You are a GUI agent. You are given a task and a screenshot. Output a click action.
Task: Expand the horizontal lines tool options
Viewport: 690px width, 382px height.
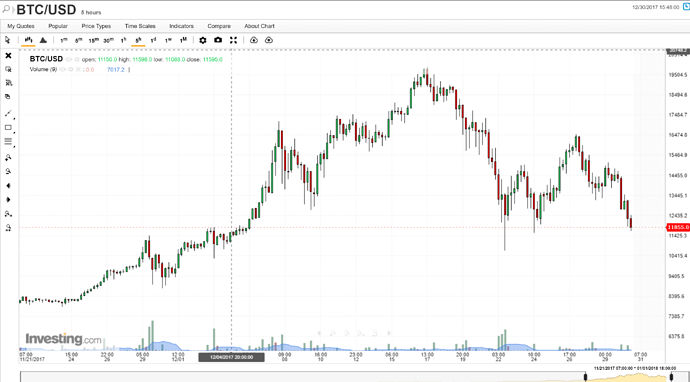[x=14, y=147]
